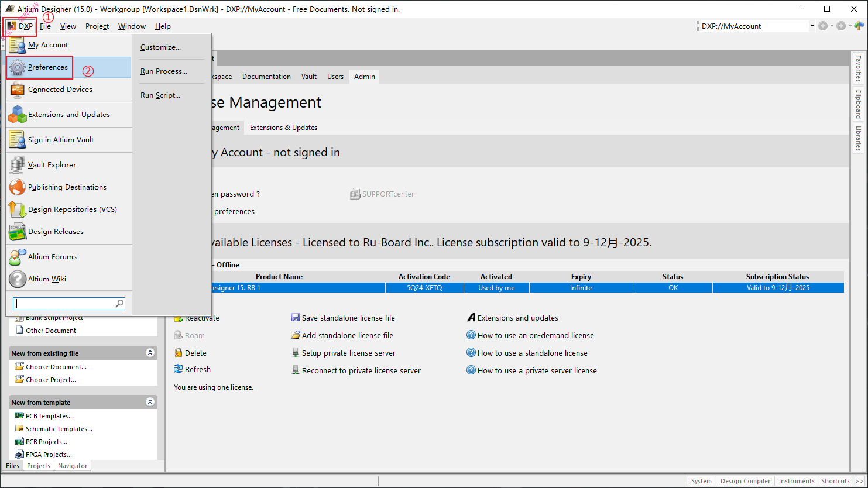Image resolution: width=868 pixels, height=488 pixels.
Task: Open the File menu
Action: (45, 26)
